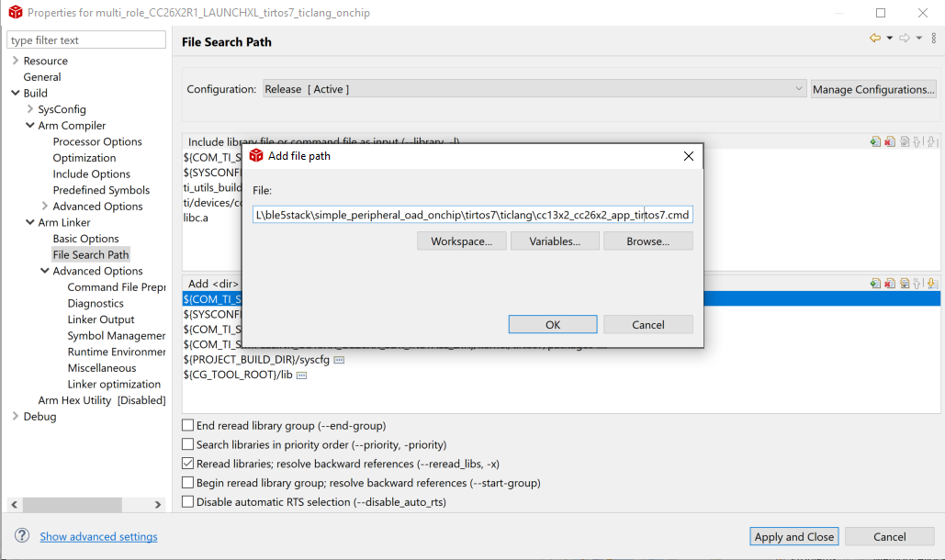Open the three-dot view menu icon
This screenshot has height=560, width=945.
932,39
